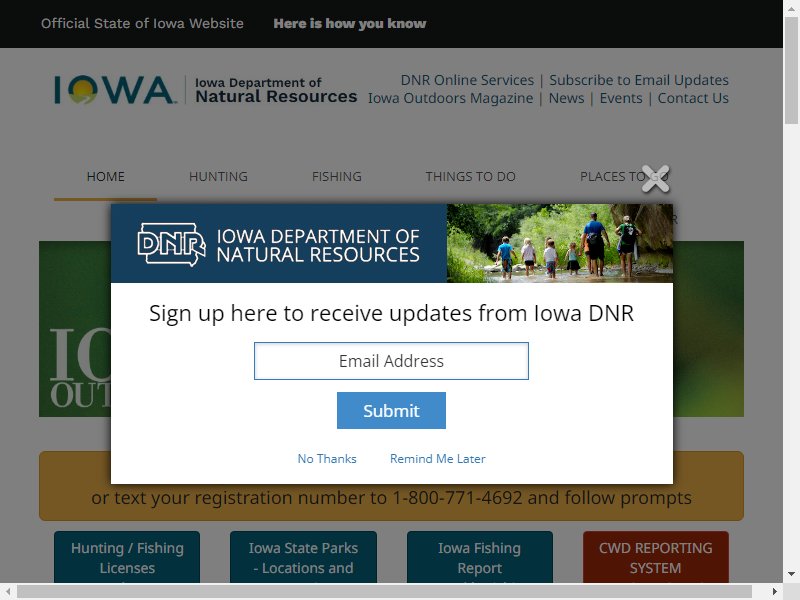Open Hunting / Fishing Licenses tile
Image resolution: width=800 pixels, height=600 pixels.
coord(127,557)
